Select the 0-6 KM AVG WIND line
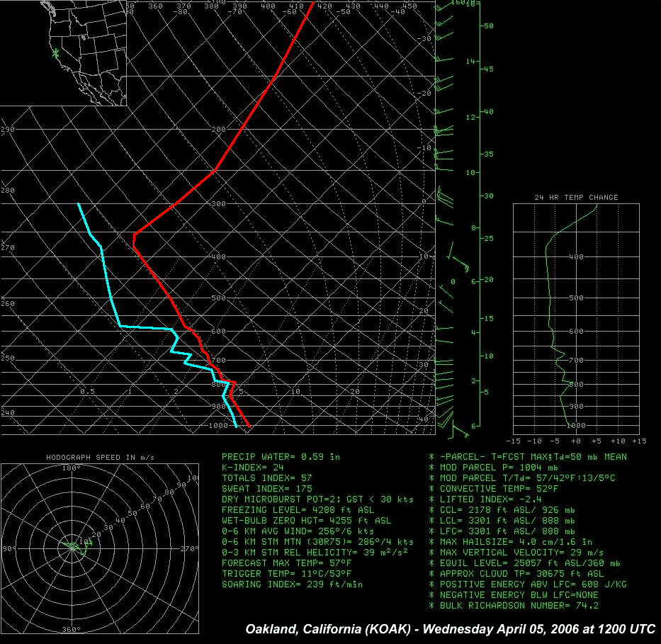This screenshot has width=661, height=644. (x=298, y=531)
